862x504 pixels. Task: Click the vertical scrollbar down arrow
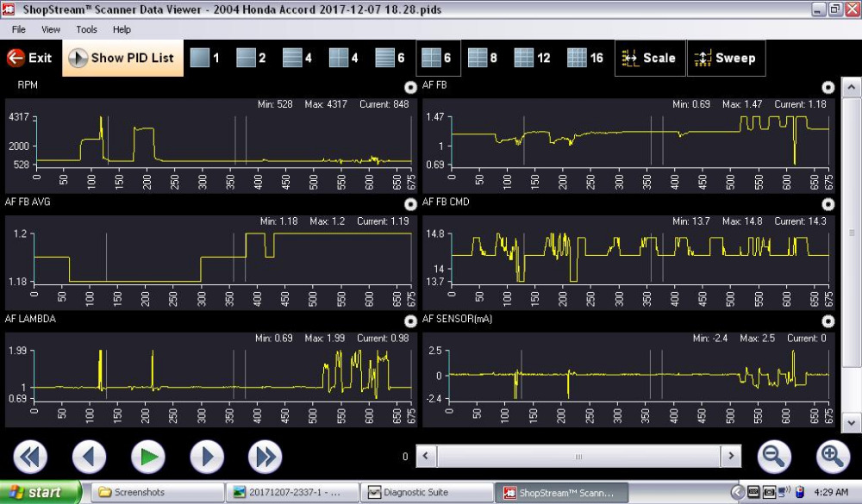click(850, 423)
